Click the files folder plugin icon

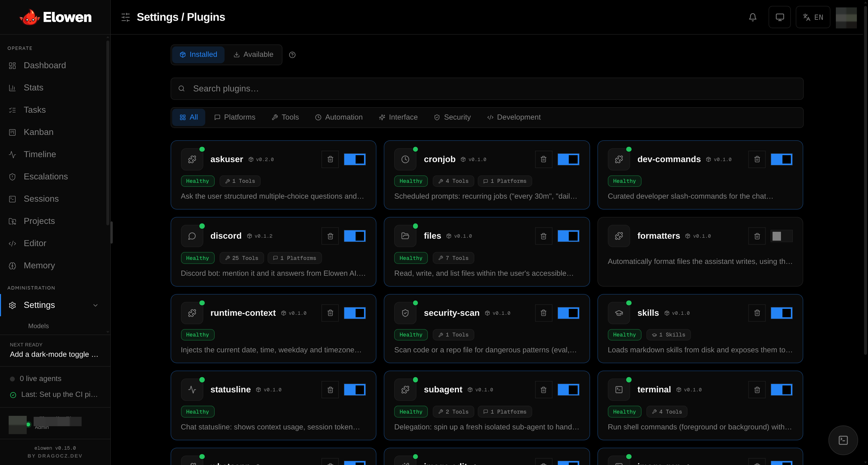[x=405, y=236]
